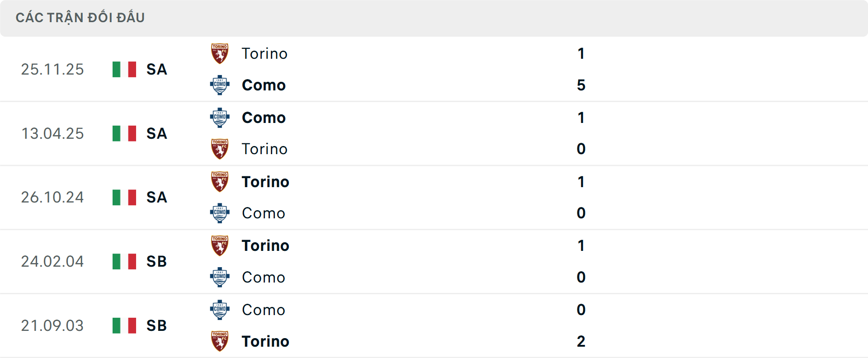
Task: Click the Como badge in the 24.02.04 match
Action: tap(220, 277)
